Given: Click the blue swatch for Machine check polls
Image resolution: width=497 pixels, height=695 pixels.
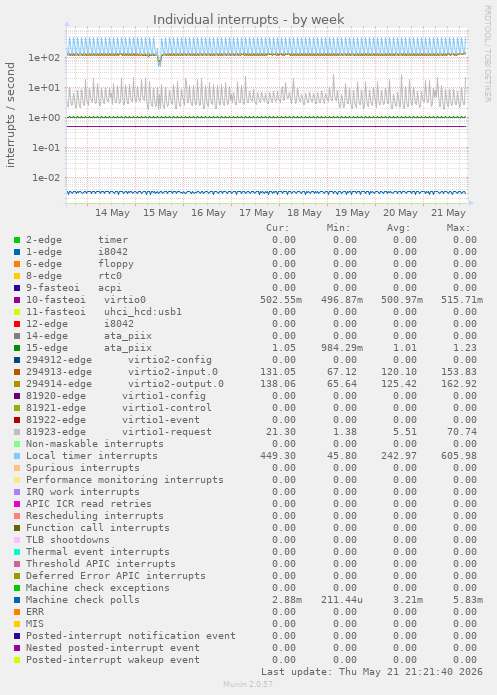Looking at the screenshot, I should pos(17,600).
